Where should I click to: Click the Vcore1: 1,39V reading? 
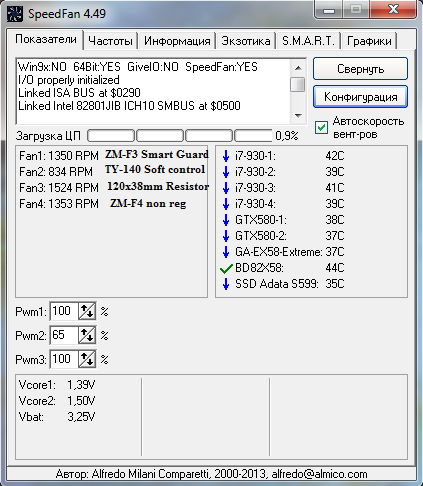pos(57,385)
